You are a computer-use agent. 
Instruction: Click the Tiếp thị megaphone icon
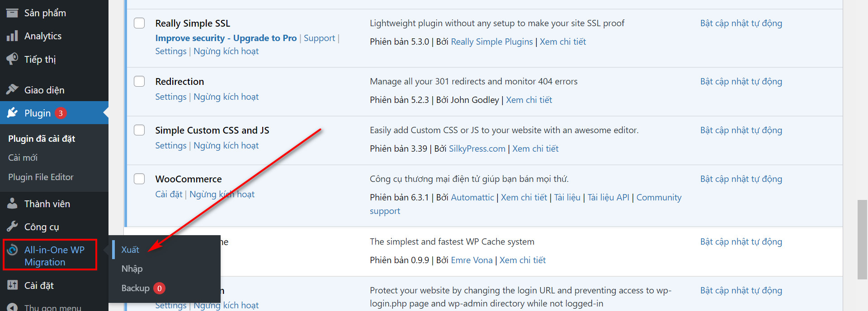point(12,59)
